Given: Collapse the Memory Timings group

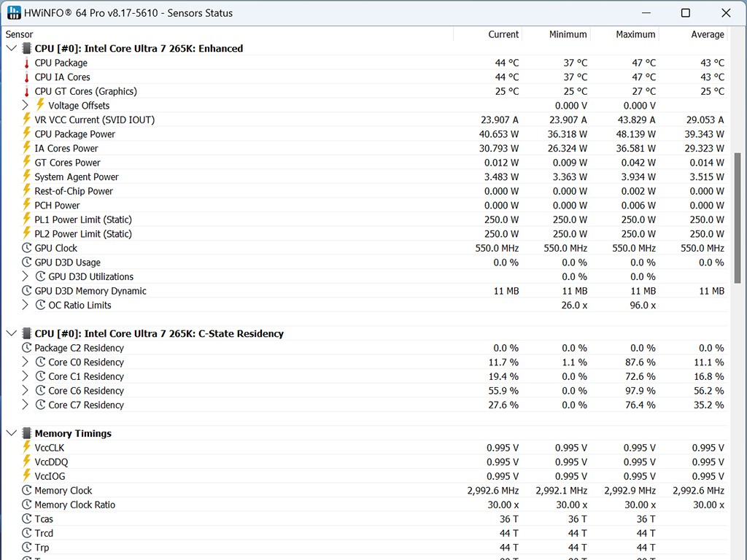Looking at the screenshot, I should (11, 433).
